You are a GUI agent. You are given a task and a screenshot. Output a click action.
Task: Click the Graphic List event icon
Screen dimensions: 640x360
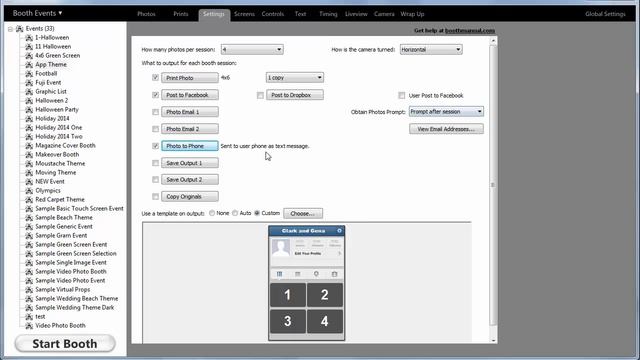pos(29,91)
